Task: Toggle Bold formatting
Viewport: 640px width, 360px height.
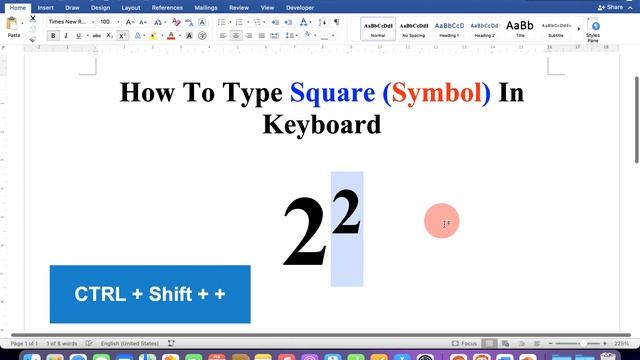Action: tap(53, 36)
